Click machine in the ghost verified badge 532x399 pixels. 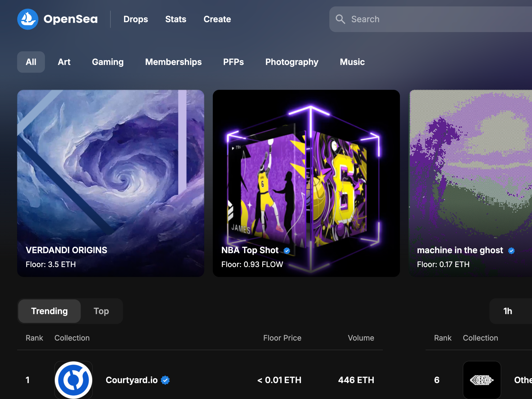tap(511, 251)
